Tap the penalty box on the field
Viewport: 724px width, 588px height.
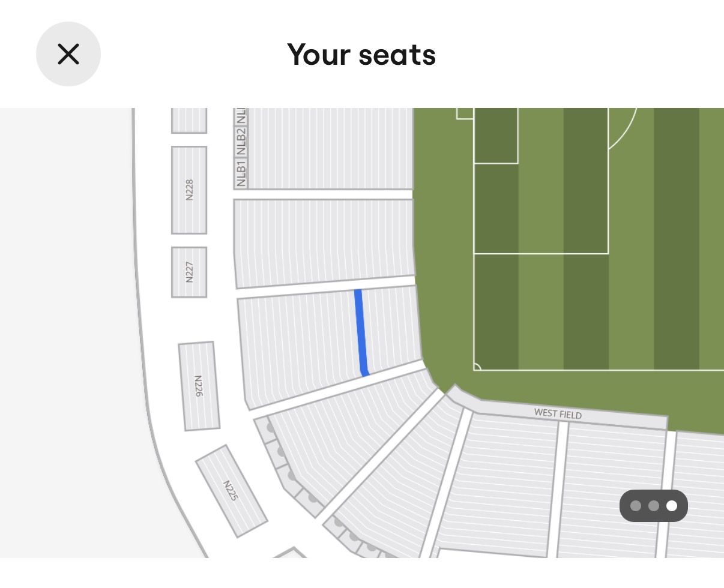point(541,181)
